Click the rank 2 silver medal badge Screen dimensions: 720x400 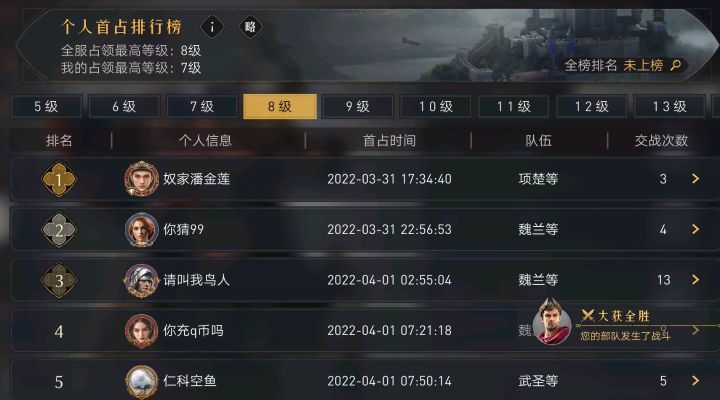[59, 230]
